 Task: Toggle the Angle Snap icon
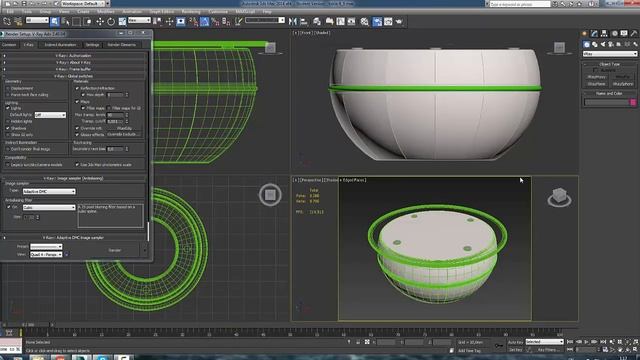204,21
